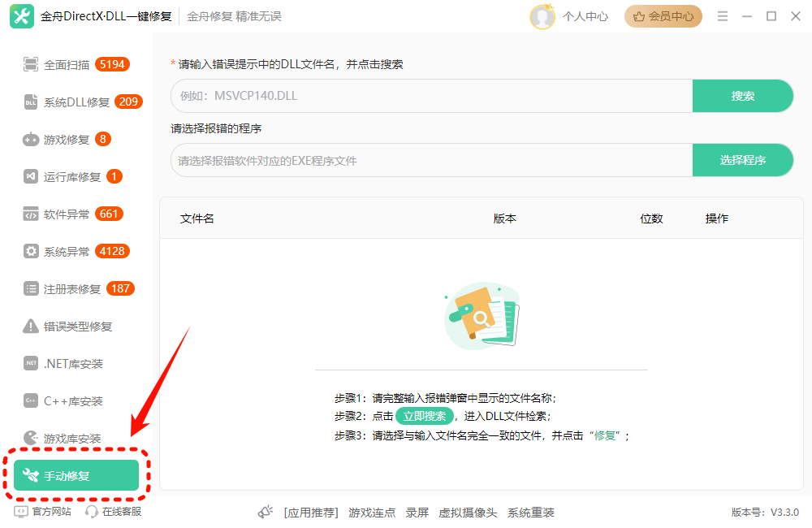
Task: Click the EXE program path field
Action: 432,160
